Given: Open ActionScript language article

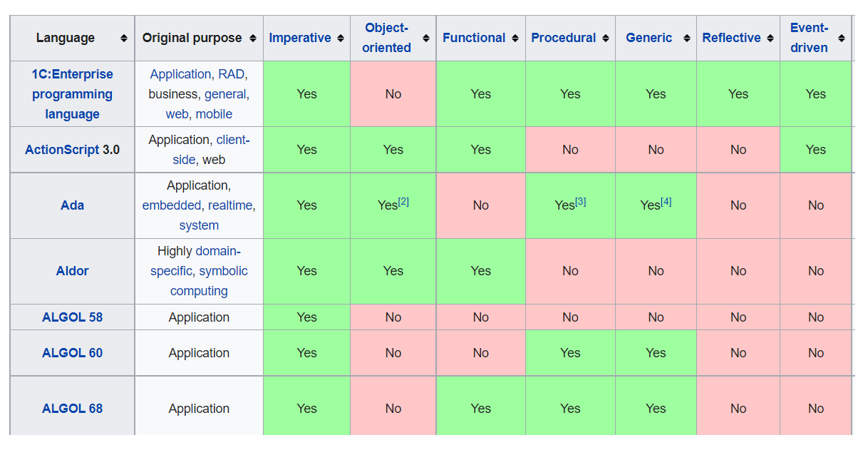Looking at the screenshot, I should click(62, 150).
